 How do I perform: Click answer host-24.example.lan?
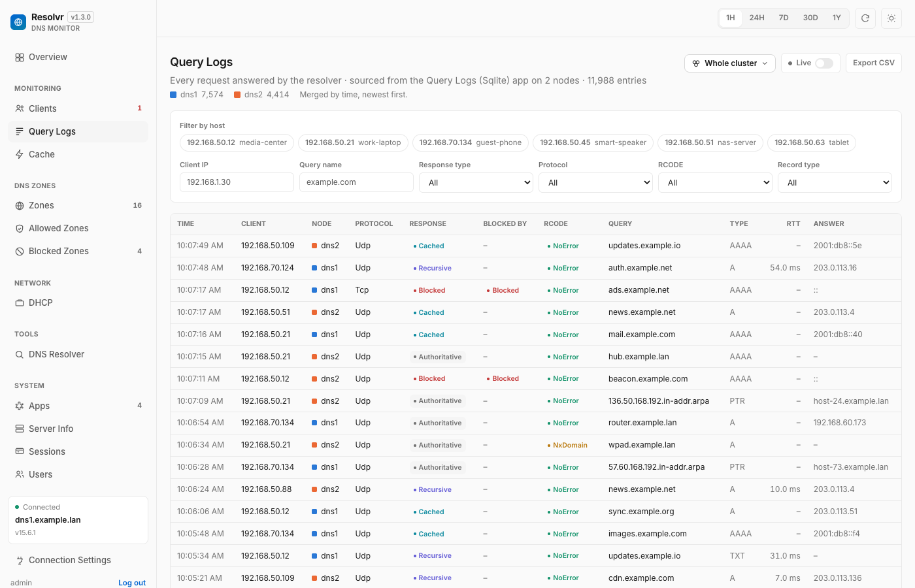(x=851, y=401)
